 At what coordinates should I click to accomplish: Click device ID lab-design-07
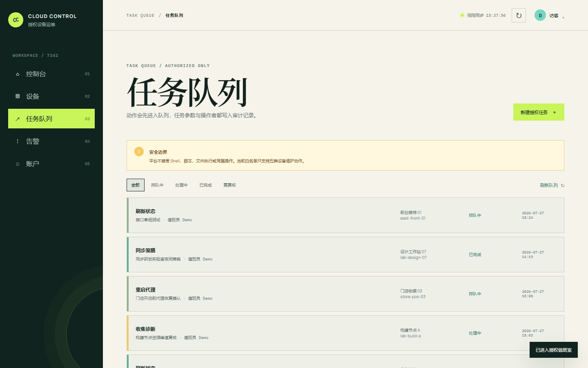tap(413, 258)
